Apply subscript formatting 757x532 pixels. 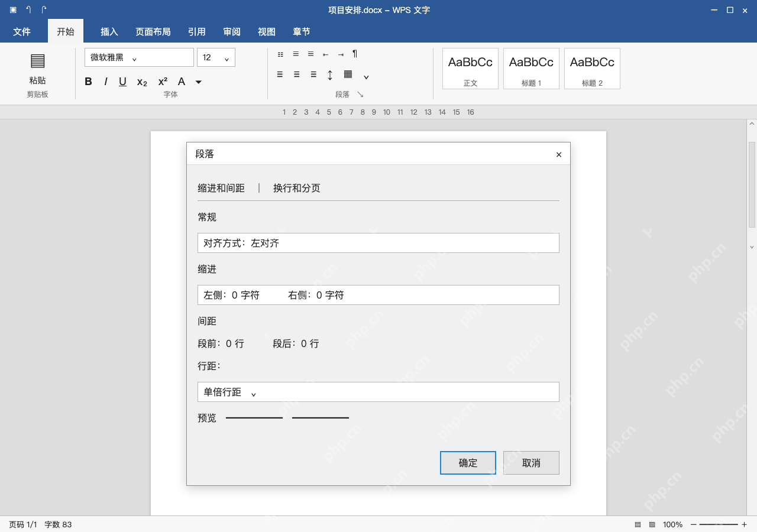(x=142, y=82)
